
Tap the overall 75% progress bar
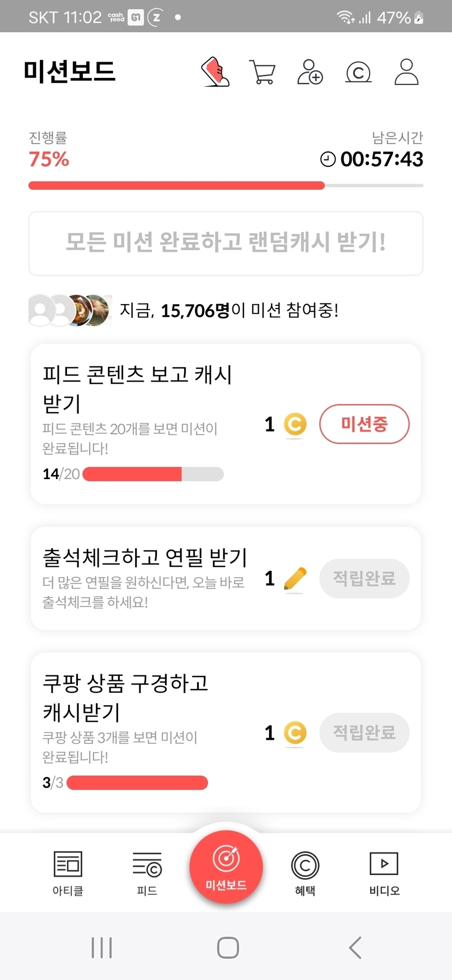point(226,186)
